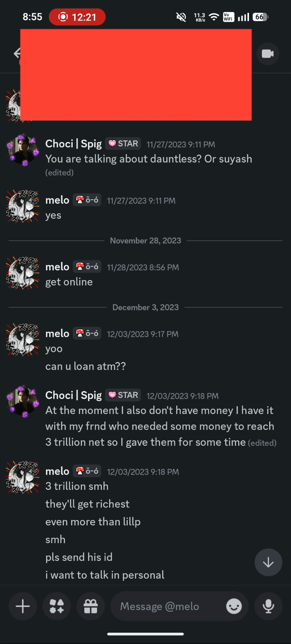Screen dimensions: 291x644
Task: Tap the Wi-Fi status bar icon
Action: point(214,17)
